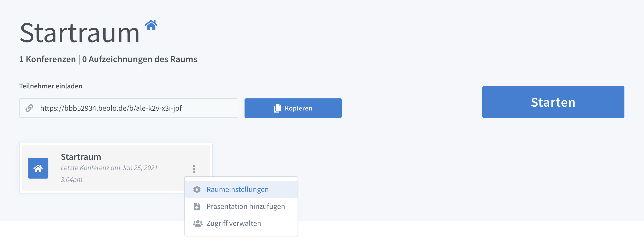Click the Präsentation hinzufügen file icon
The height and width of the screenshot is (241, 644).
[197, 207]
